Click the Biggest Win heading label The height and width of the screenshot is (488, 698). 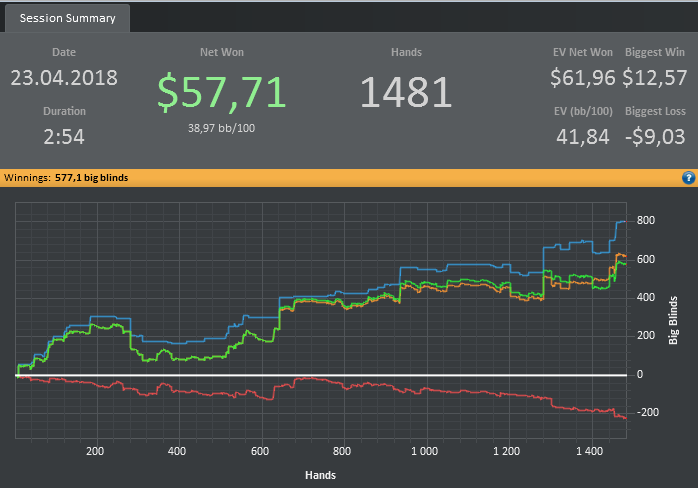655,52
